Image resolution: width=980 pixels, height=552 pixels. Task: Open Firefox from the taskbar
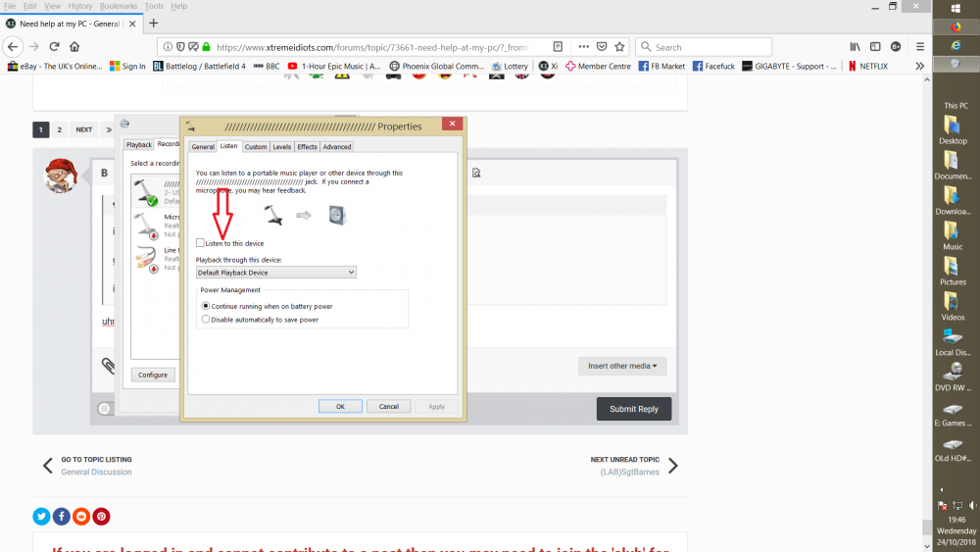point(955,26)
